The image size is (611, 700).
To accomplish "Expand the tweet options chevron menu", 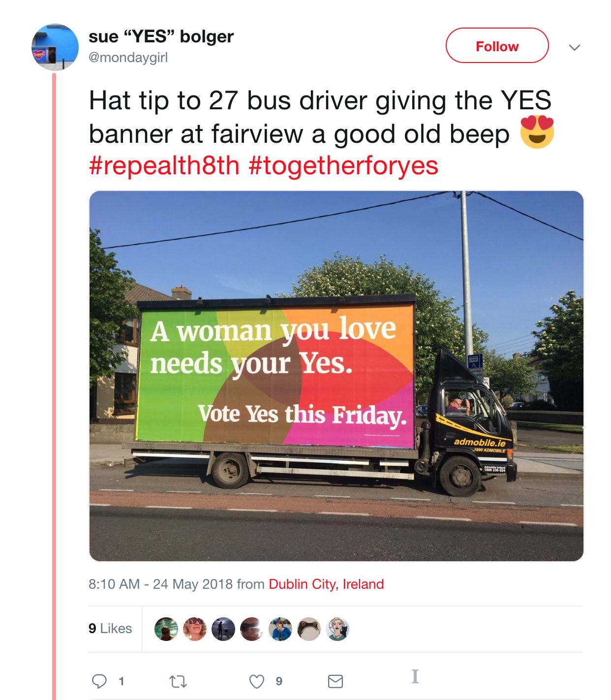I will 575,47.
